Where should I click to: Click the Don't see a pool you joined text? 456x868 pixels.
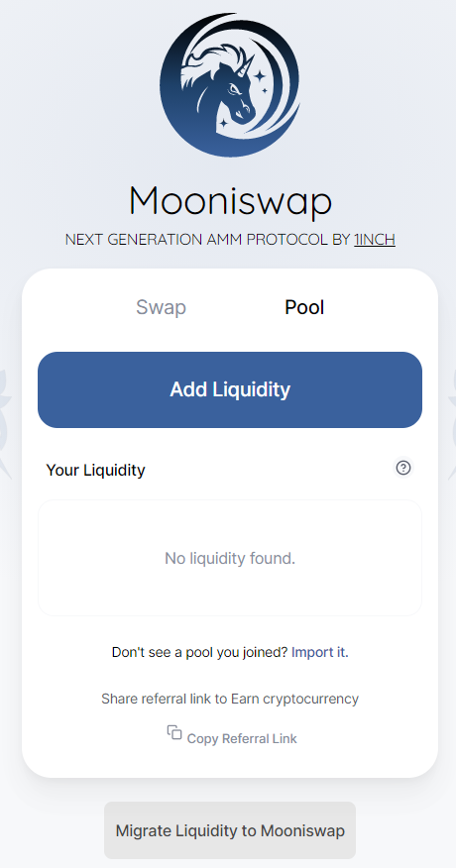[x=200, y=652]
